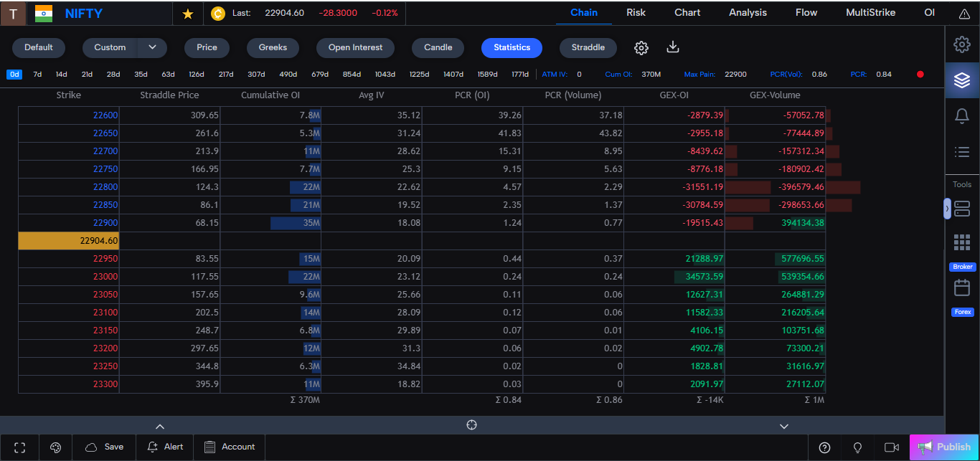Disable the Statistics view
980x461 pixels.
coord(512,47)
